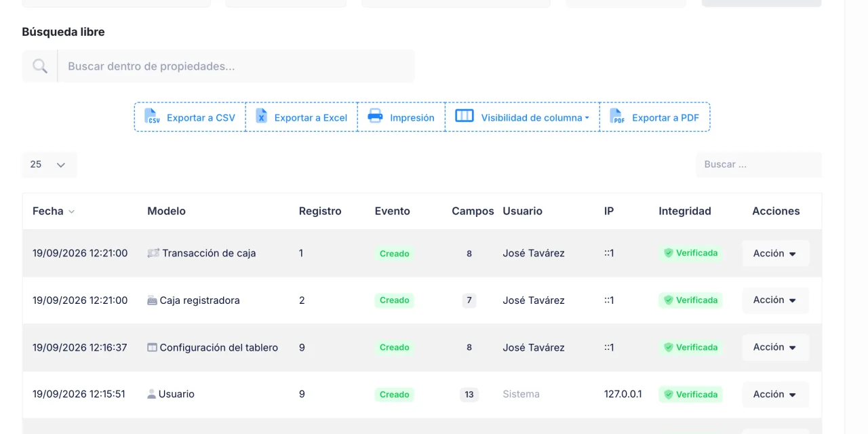Click the ::1 IP in Configuración del tablero row
Screen dimensions: 868x434
point(609,347)
